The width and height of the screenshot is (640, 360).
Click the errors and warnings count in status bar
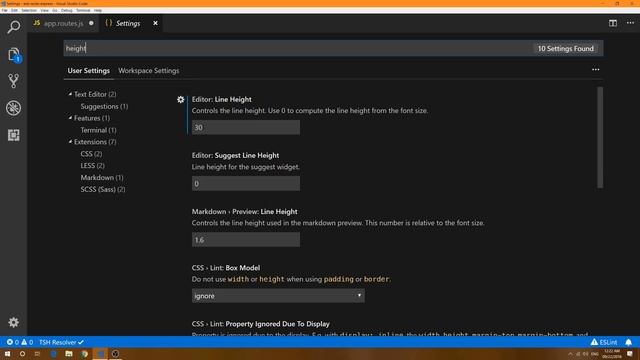coord(19,342)
